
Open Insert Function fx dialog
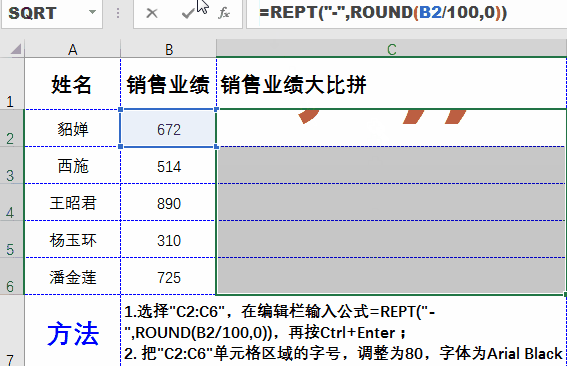pos(224,13)
